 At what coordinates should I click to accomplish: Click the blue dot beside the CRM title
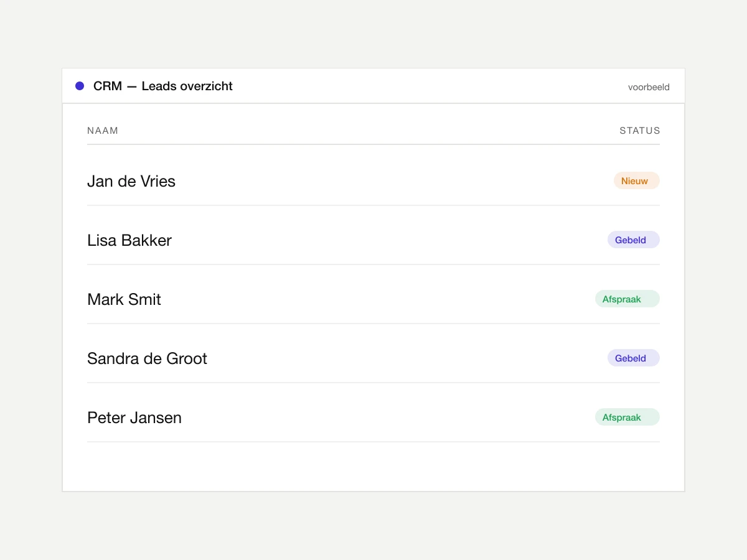tap(80, 86)
